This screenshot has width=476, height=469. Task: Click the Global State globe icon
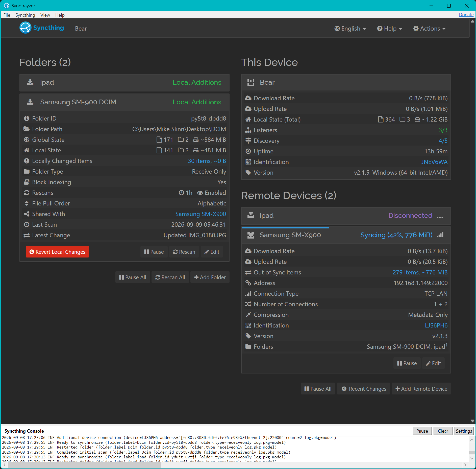click(27, 140)
